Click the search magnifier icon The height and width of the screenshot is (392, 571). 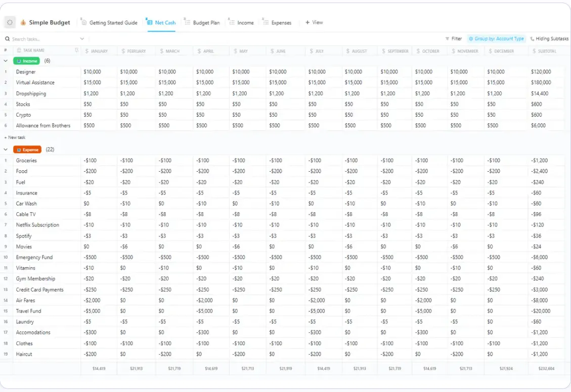point(7,39)
